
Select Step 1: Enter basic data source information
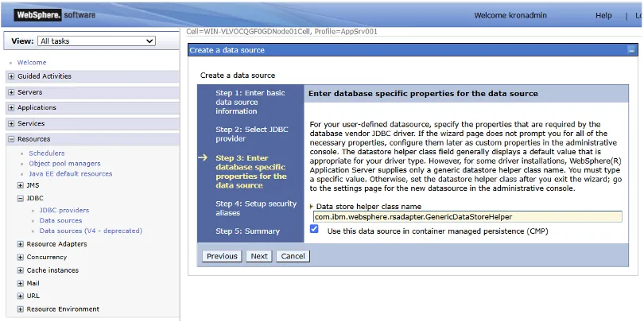(x=250, y=102)
